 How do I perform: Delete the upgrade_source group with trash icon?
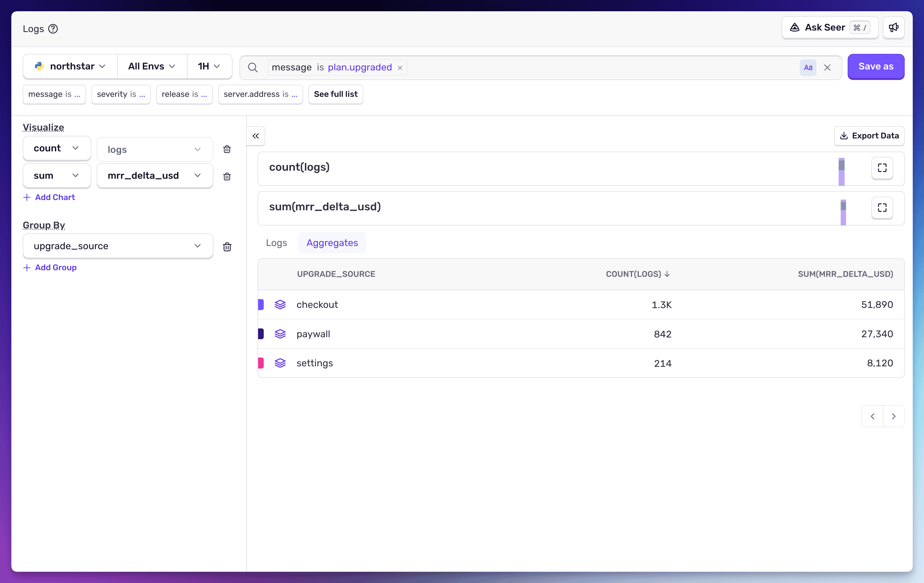pyautogui.click(x=227, y=247)
